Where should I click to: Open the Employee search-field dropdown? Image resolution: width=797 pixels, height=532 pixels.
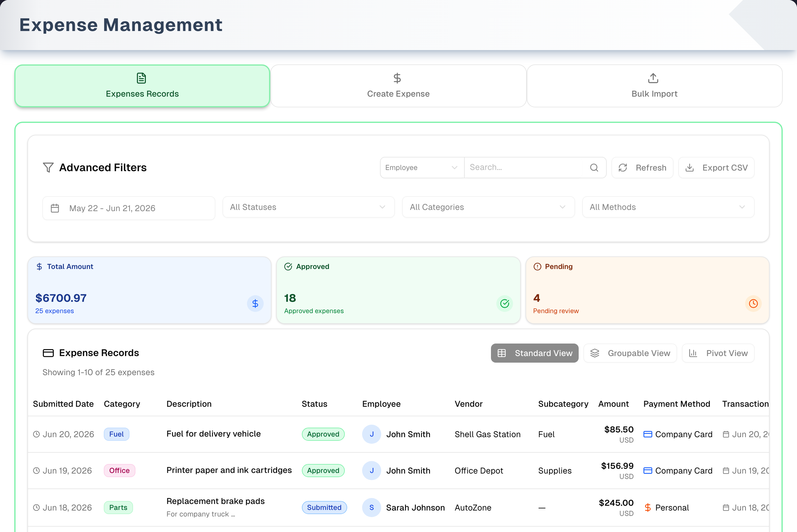click(x=422, y=168)
